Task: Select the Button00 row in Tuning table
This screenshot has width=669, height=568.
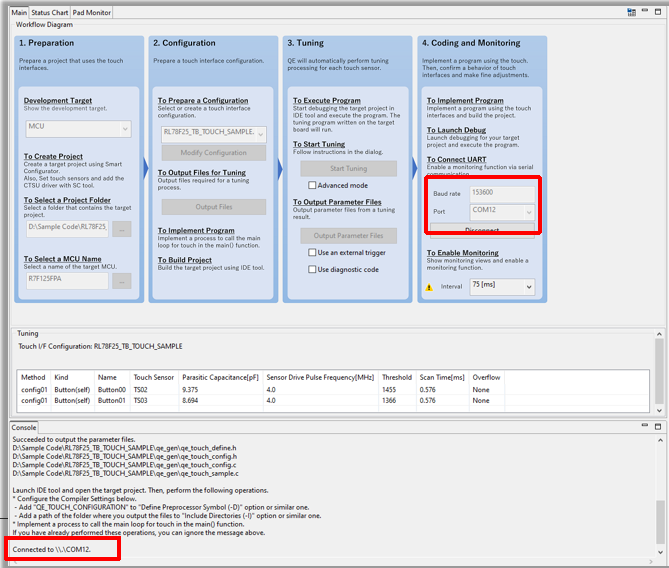Action: 110,390
